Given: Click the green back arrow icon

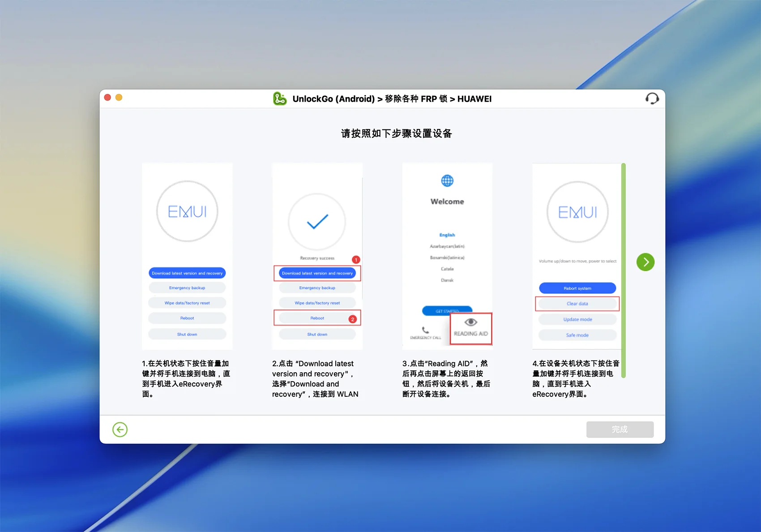Looking at the screenshot, I should (x=120, y=429).
